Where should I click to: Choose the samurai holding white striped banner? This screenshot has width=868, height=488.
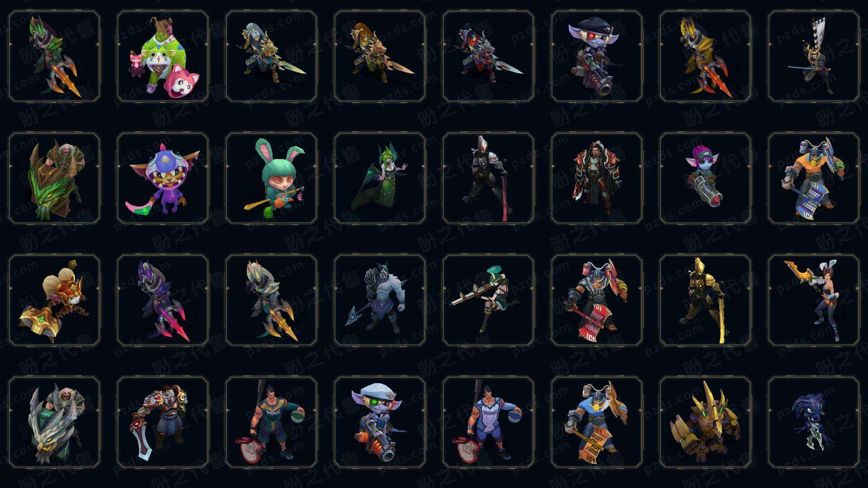(x=814, y=56)
